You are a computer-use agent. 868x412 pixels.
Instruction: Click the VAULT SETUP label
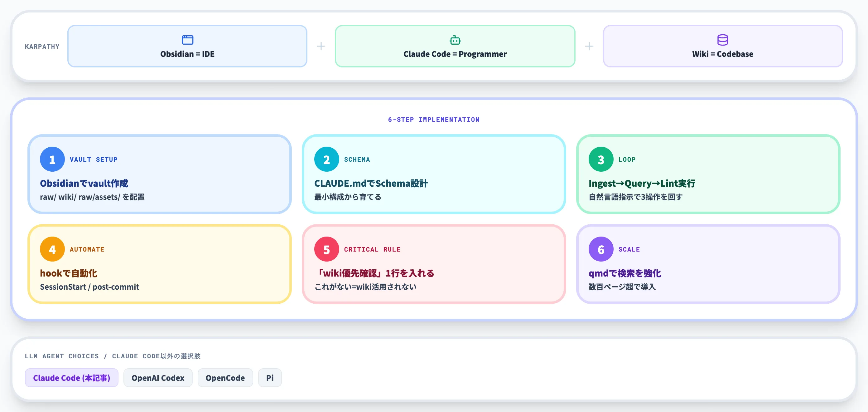(x=94, y=159)
